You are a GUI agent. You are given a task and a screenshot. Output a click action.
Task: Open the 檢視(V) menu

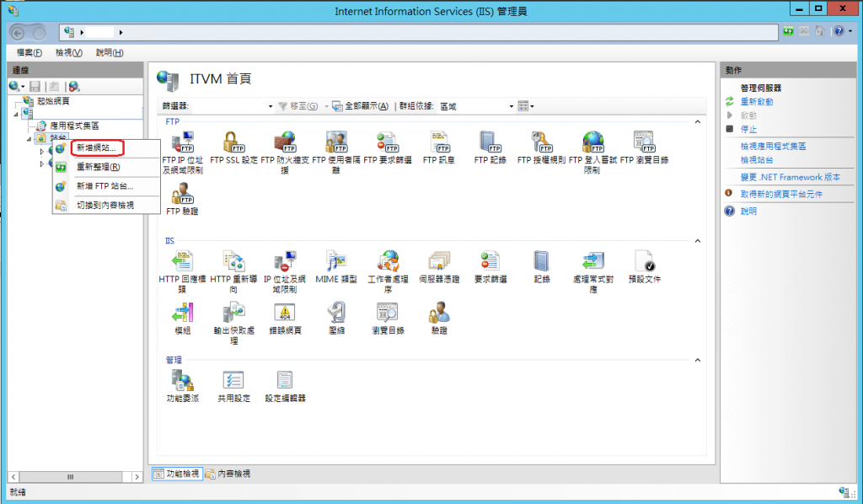(x=69, y=52)
